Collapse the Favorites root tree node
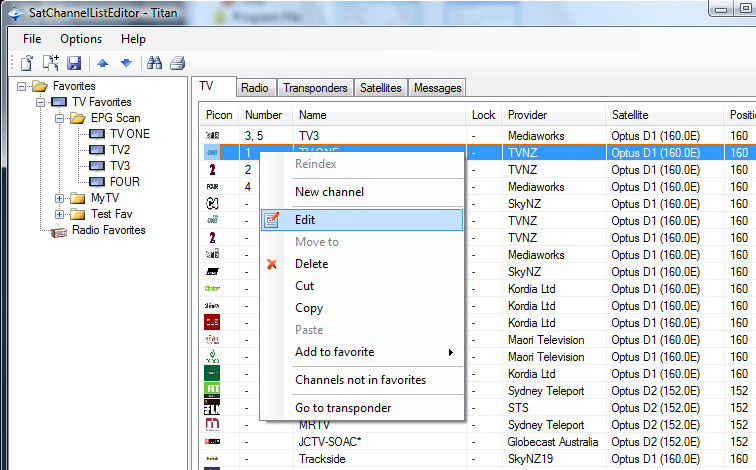756x470 pixels. click(21, 86)
